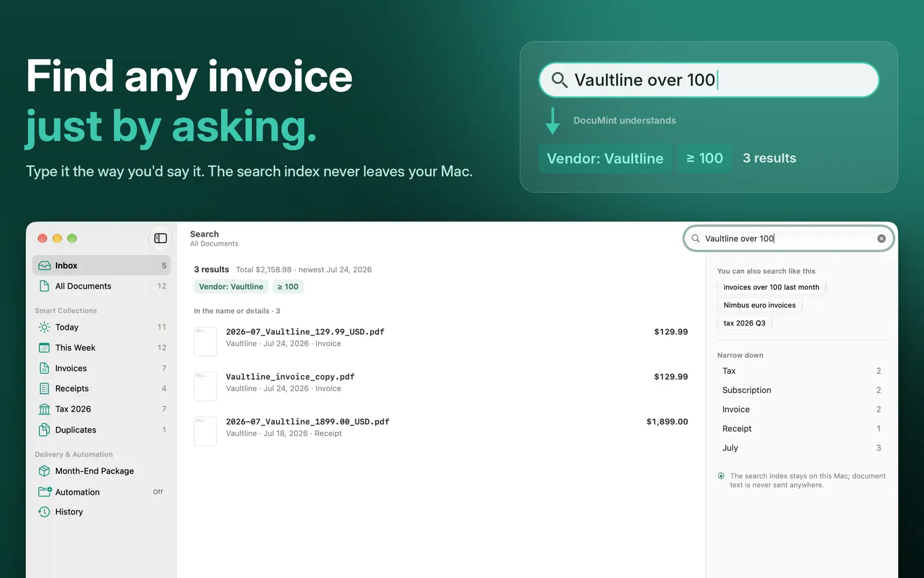Narrow down results by Receipt
This screenshot has height=578, width=924.
(802, 429)
